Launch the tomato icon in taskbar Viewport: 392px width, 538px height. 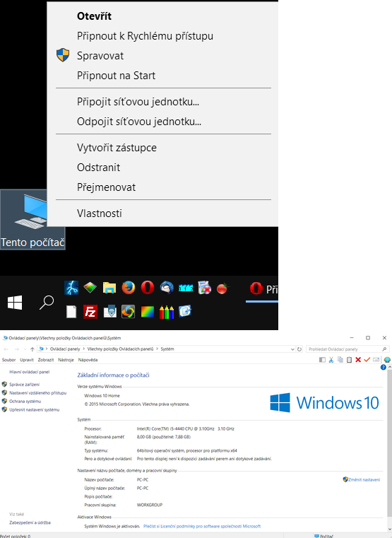pos(222,288)
